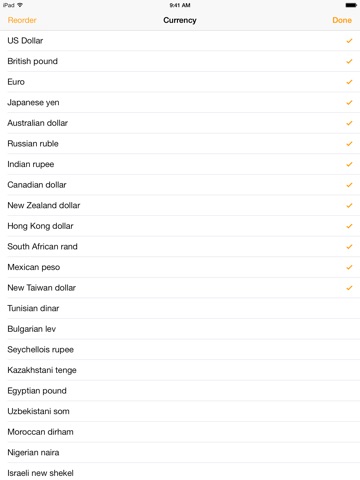
Task: Uncheck the Hong Kong dollar checkmark
Action: 349,226
